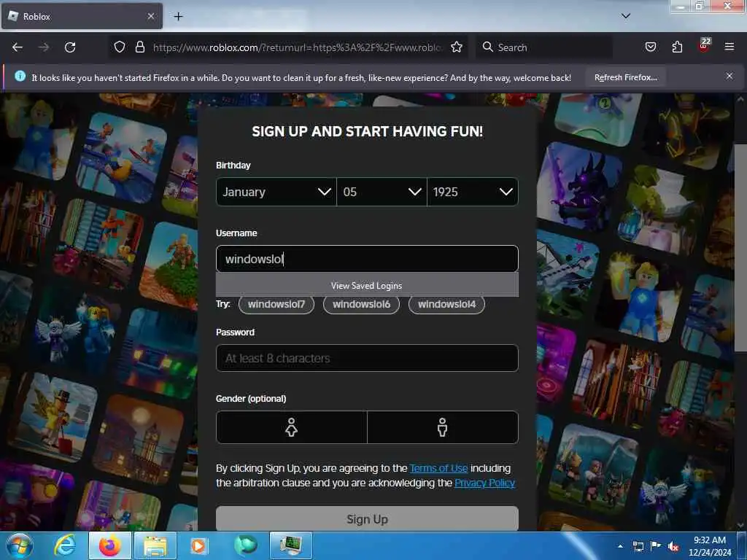This screenshot has height=560, width=747.
Task: Open View Saved Logins
Action: tap(367, 286)
